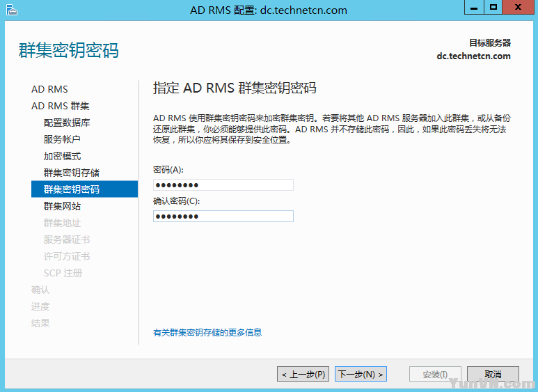538x392 pixels.
Task: Go to the 群集网站 step
Action: tap(62, 206)
